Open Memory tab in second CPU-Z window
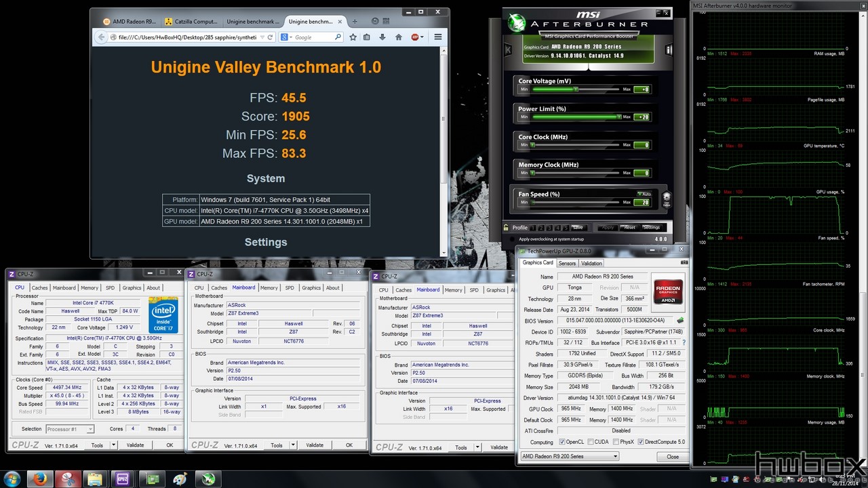 [x=269, y=287]
